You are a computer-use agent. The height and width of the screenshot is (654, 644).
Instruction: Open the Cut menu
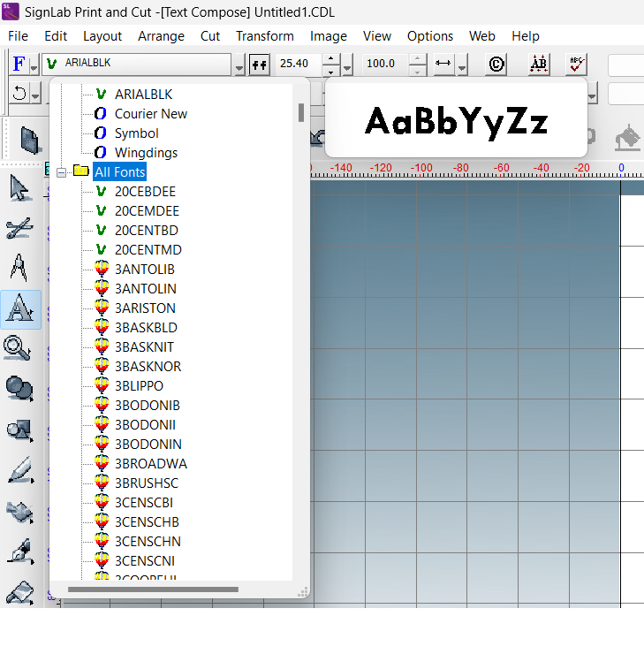(209, 36)
